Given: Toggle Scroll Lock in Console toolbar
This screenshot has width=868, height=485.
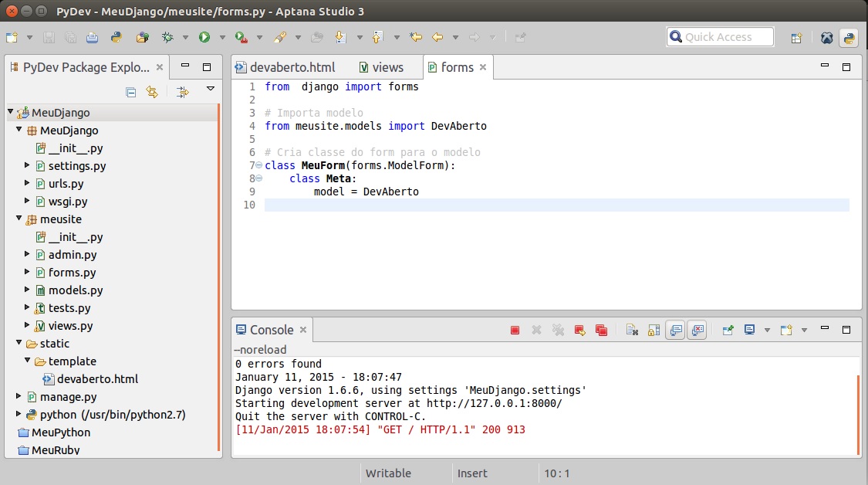Looking at the screenshot, I should tap(654, 331).
